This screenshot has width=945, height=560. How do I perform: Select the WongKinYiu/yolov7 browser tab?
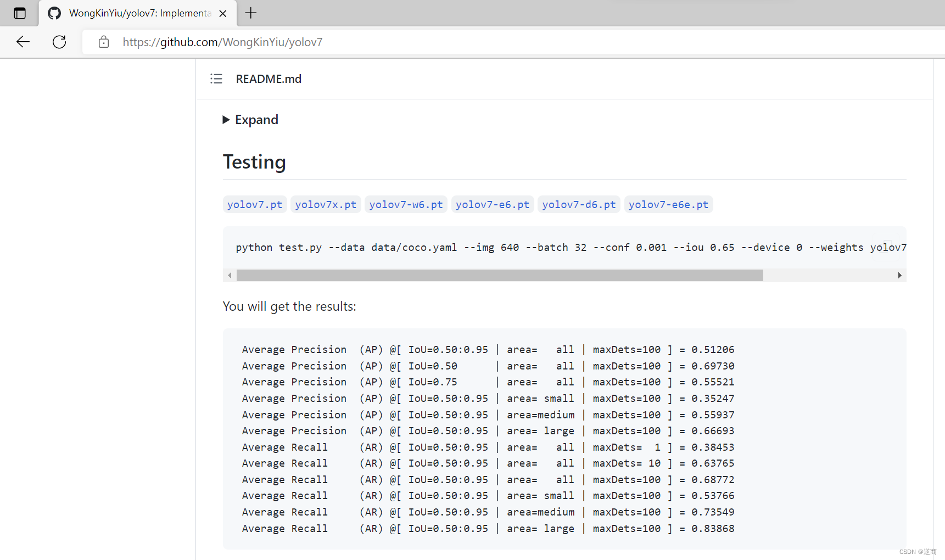click(x=138, y=13)
